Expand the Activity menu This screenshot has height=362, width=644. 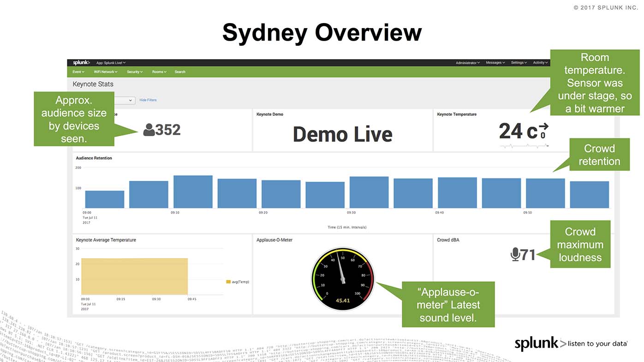tap(540, 63)
